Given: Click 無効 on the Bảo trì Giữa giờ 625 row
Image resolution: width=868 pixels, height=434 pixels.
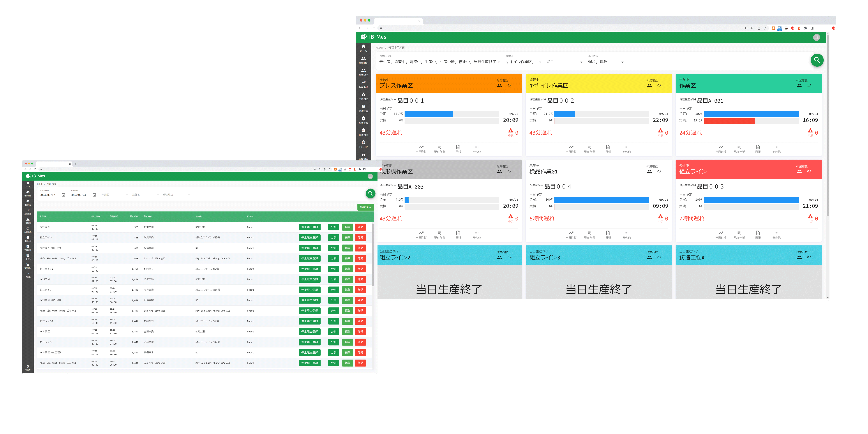Looking at the screenshot, I should (360, 258).
